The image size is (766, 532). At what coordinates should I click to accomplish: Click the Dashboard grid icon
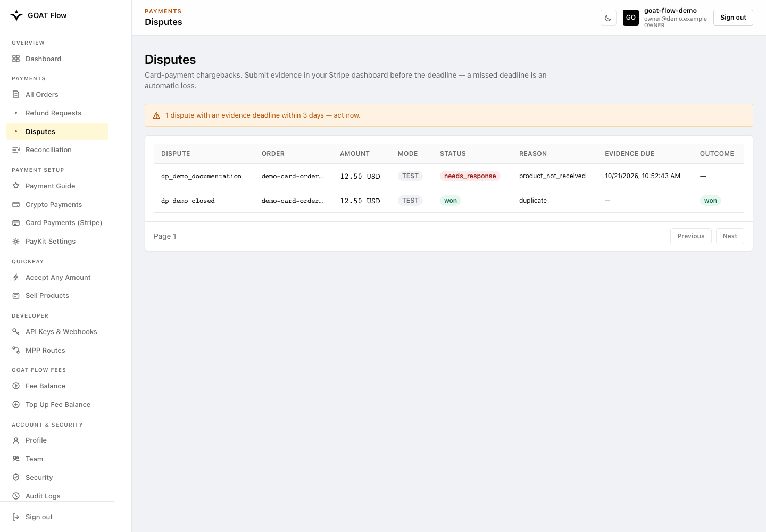(16, 59)
